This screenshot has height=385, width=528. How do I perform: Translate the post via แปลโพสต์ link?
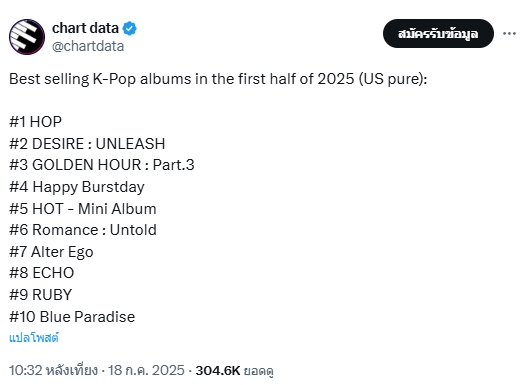[34, 338]
